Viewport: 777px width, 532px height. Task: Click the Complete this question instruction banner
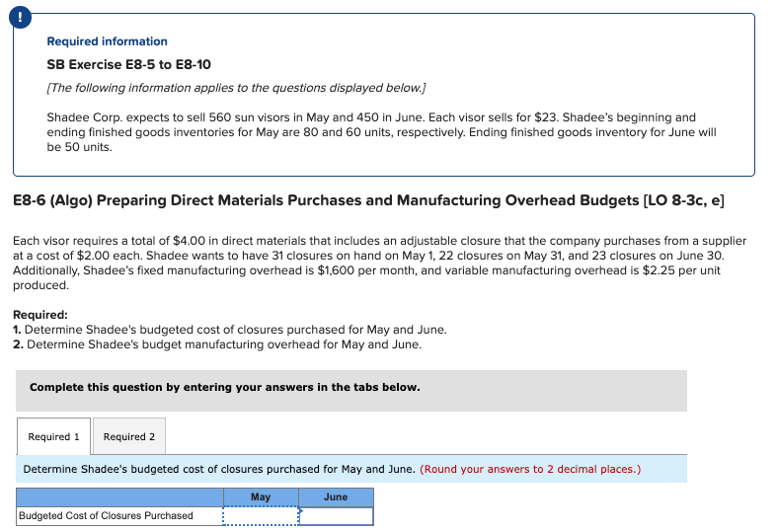coord(351,390)
